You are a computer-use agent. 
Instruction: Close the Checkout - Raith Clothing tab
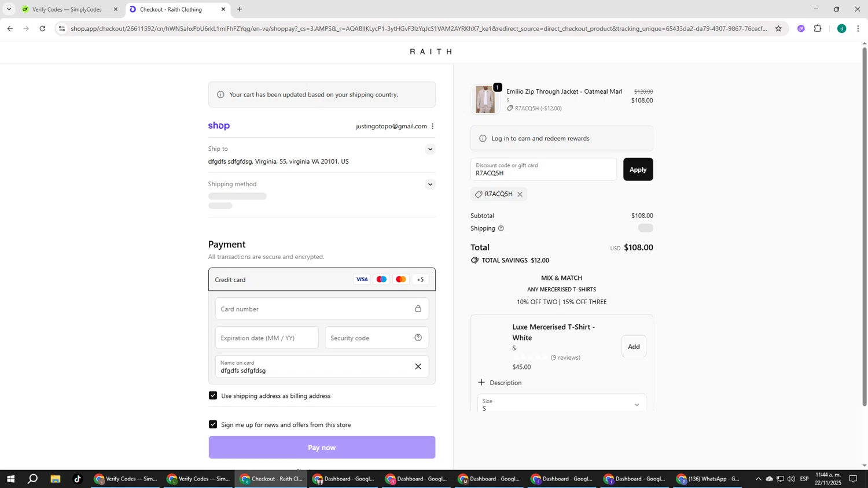(x=223, y=9)
